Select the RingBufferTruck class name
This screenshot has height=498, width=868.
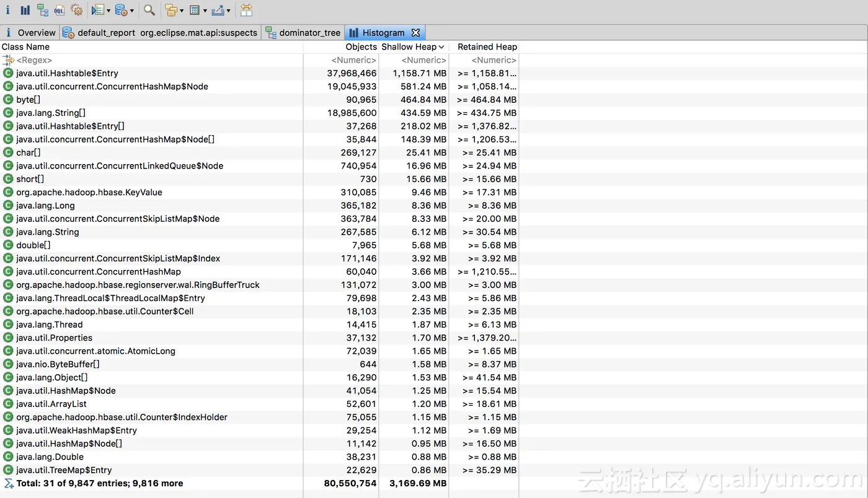click(138, 285)
